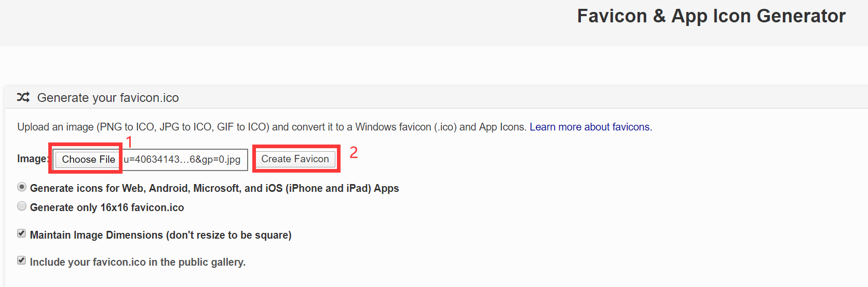Click the Favicon & App Icon Generator title
Image resolution: width=868 pixels, height=287 pixels.
pyautogui.click(x=711, y=16)
